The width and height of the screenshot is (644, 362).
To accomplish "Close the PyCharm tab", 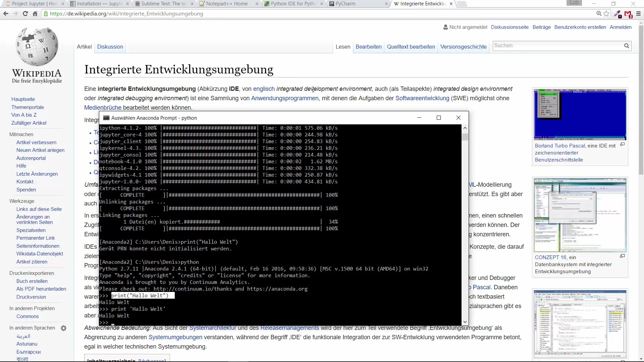I will (386, 4).
